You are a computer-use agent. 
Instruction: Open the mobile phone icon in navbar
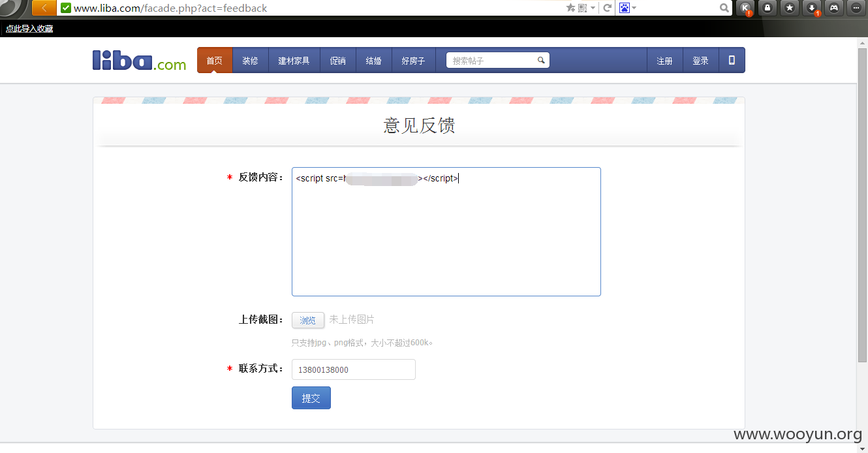tap(732, 60)
